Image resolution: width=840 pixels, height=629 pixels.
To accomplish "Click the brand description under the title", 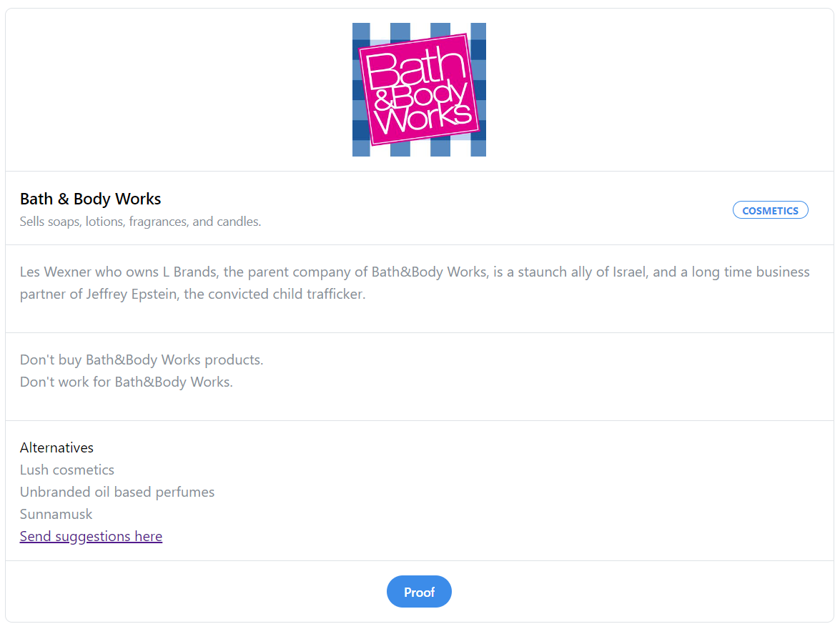I will pyautogui.click(x=141, y=222).
